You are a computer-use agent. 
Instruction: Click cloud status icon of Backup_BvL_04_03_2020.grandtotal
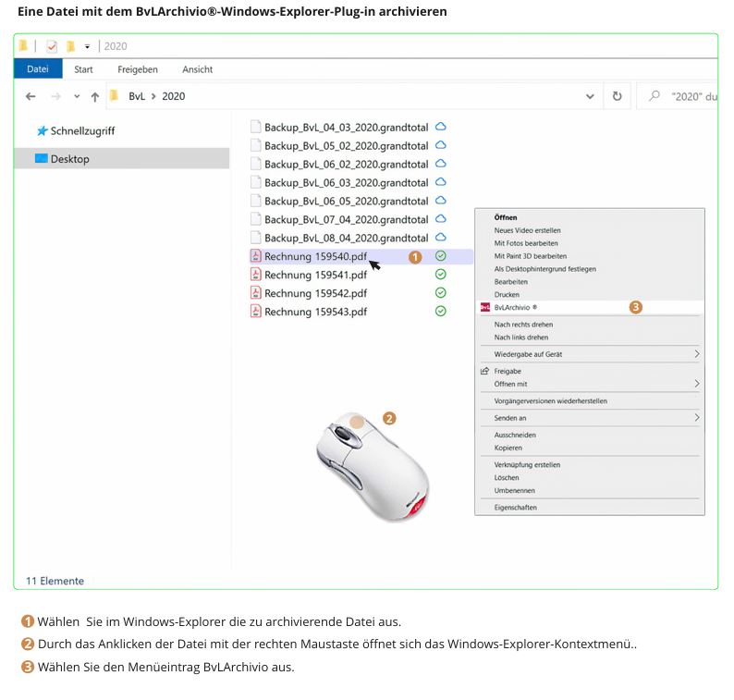441,127
